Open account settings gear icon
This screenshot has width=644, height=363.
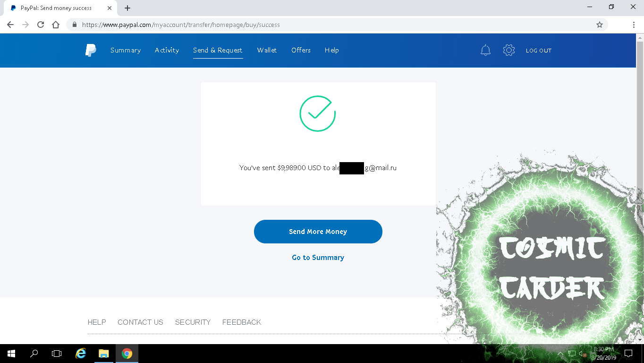point(508,50)
